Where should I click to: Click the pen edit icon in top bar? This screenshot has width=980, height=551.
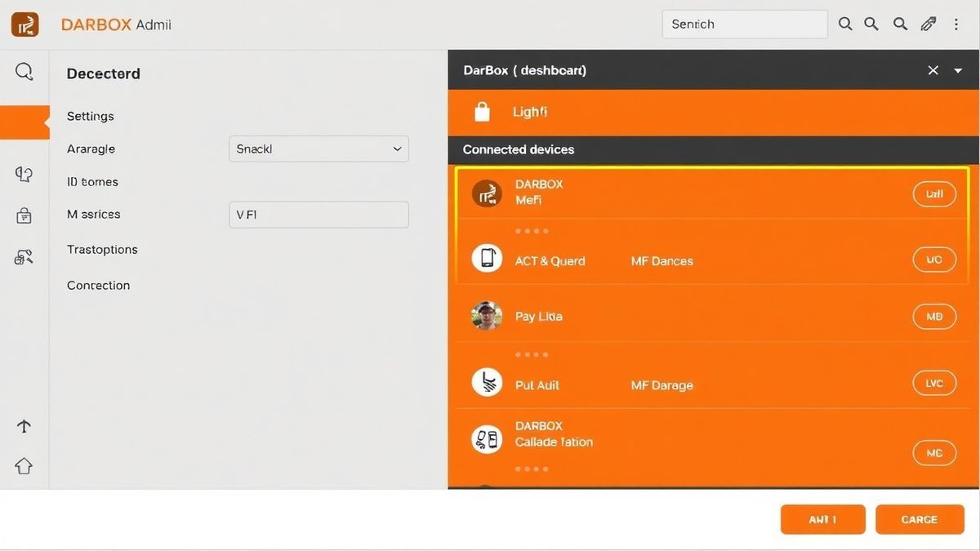coord(929,24)
